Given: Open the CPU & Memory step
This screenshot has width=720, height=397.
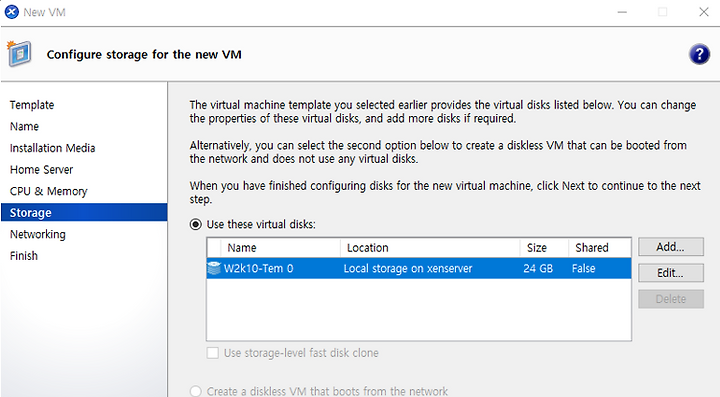Looking at the screenshot, I should pyautogui.click(x=48, y=191).
